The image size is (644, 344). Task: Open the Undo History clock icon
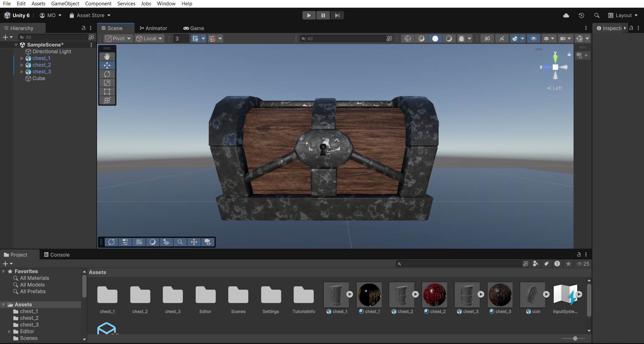click(582, 15)
